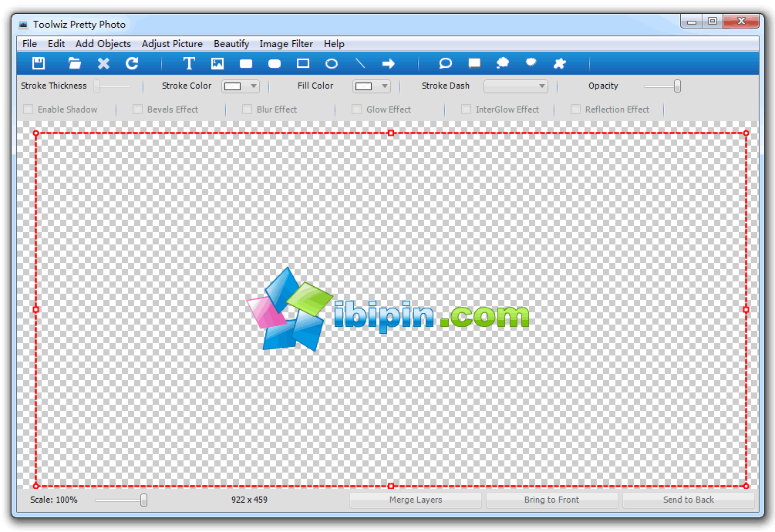This screenshot has width=775, height=532.
Task: Select the filled rectangle shape tool
Action: point(246,63)
